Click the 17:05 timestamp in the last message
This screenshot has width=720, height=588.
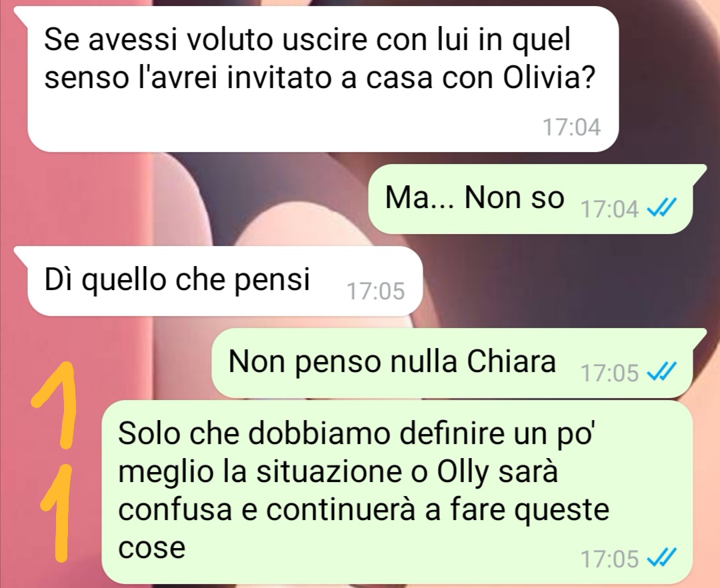pos(609,559)
